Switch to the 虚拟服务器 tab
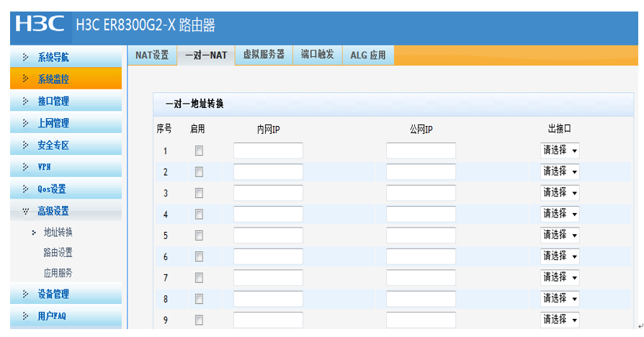Image resolution: width=644 pixels, height=337 pixels. coord(264,55)
